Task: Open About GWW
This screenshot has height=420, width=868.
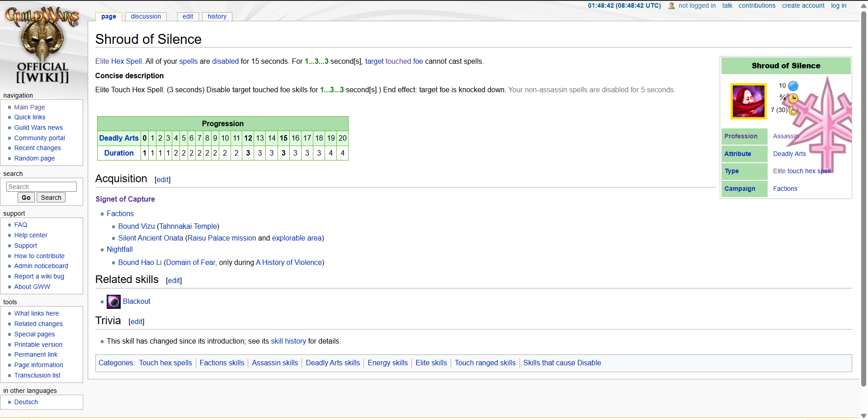Action: (x=32, y=287)
